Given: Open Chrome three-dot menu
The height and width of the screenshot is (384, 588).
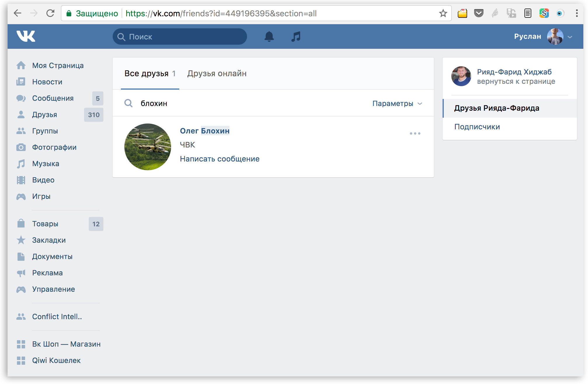Looking at the screenshot, I should [x=577, y=13].
